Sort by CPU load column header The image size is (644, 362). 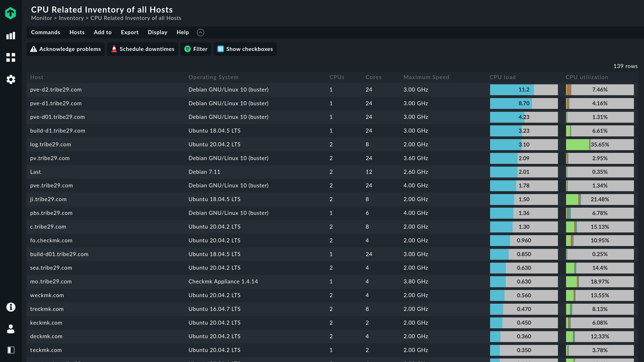(502, 77)
